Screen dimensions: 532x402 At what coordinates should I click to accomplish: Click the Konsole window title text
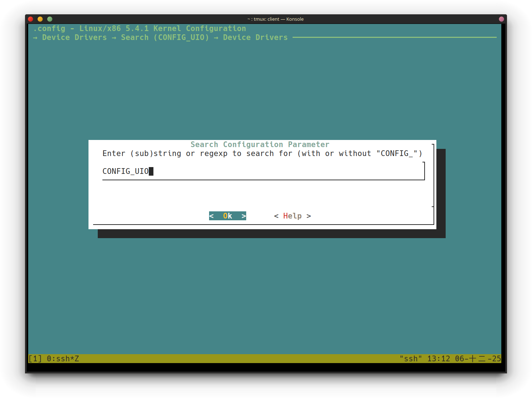point(275,19)
